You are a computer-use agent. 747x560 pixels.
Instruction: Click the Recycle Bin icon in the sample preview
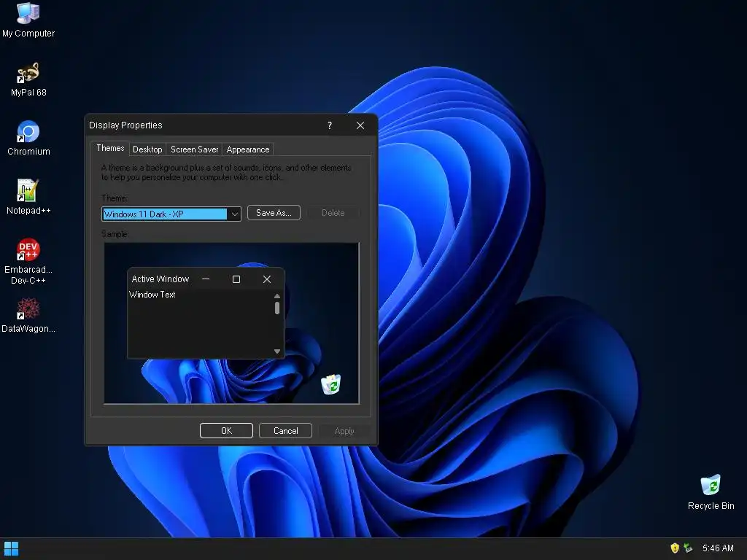click(x=331, y=384)
